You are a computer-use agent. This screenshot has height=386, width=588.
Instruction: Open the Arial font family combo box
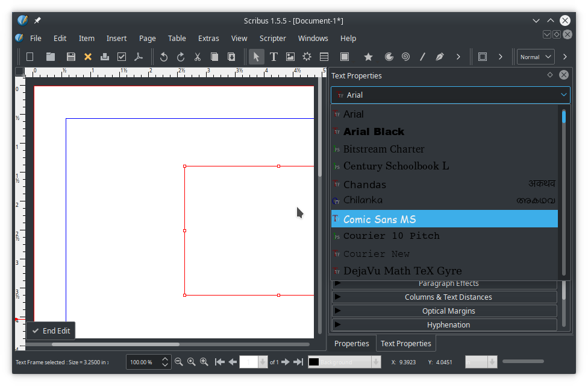pyautogui.click(x=450, y=95)
